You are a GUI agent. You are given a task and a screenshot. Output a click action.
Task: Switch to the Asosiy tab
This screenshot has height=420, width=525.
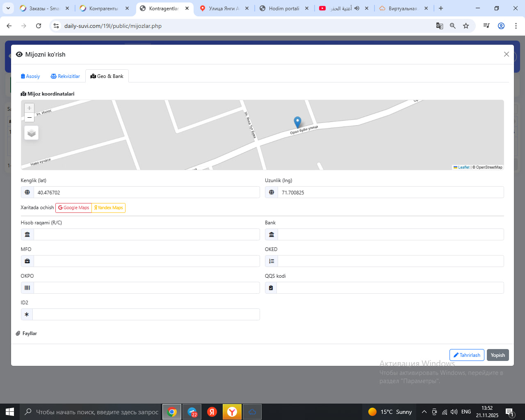coord(30,76)
